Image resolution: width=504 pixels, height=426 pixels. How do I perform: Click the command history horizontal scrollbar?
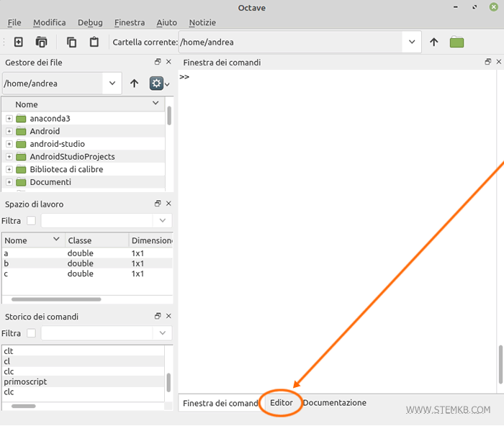[24, 406]
